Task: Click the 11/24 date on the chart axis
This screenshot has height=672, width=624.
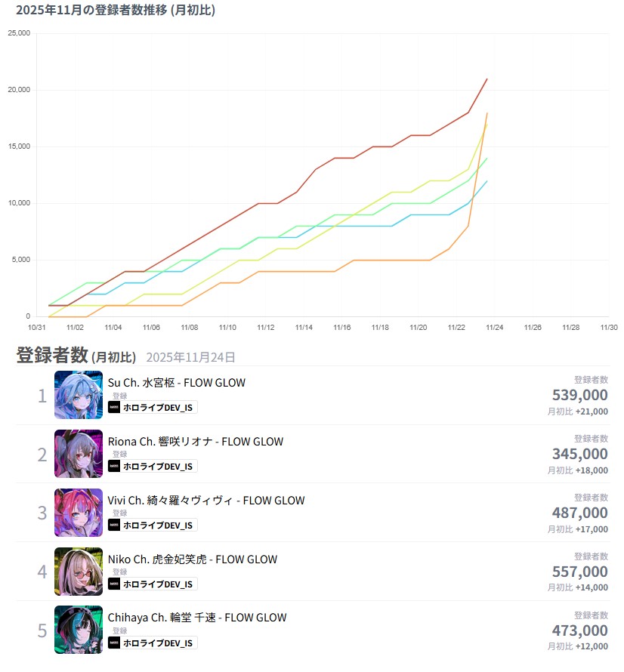Action: 495,328
